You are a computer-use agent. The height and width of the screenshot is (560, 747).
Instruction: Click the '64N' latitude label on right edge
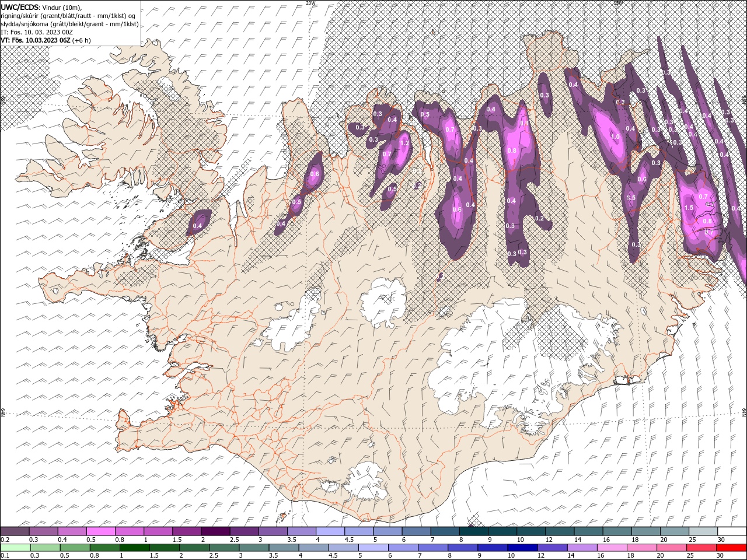pyautogui.click(x=744, y=412)
